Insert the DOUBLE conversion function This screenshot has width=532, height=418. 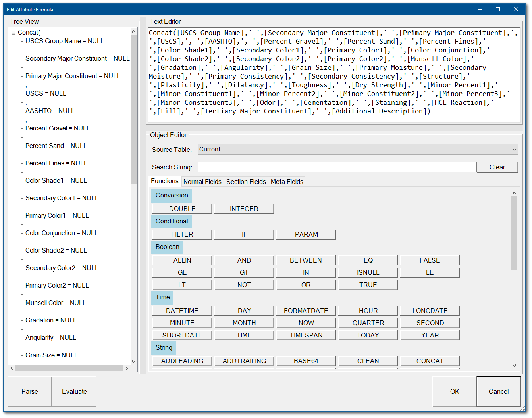point(182,209)
